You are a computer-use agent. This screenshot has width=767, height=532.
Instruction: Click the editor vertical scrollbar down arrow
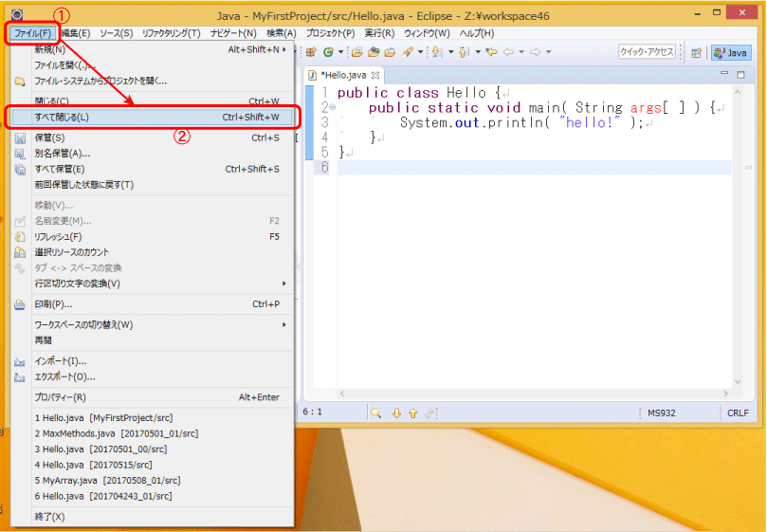tap(739, 382)
